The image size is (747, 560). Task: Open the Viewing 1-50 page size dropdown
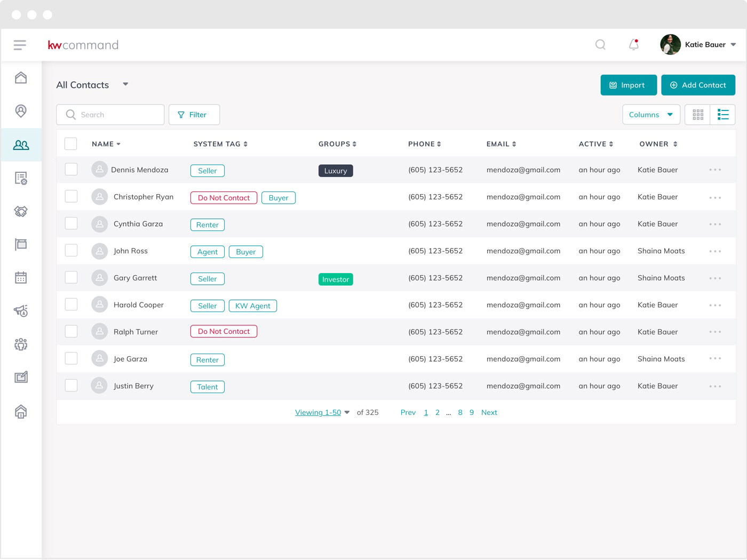tap(322, 412)
